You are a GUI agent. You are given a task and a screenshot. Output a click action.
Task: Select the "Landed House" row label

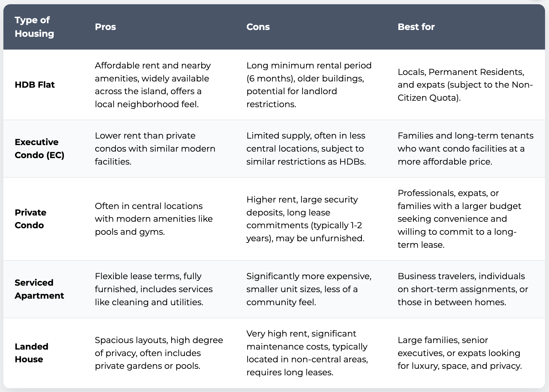click(x=31, y=353)
